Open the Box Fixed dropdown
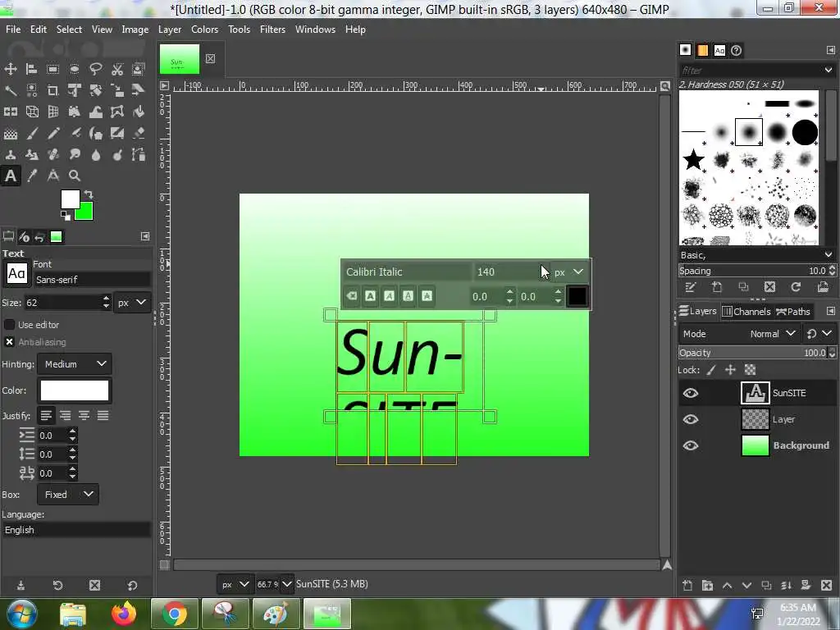The width and height of the screenshot is (840, 630). point(68,495)
